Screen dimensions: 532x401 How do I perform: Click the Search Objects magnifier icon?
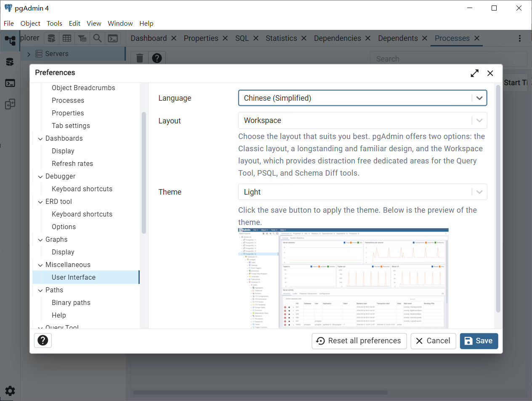pos(97,38)
